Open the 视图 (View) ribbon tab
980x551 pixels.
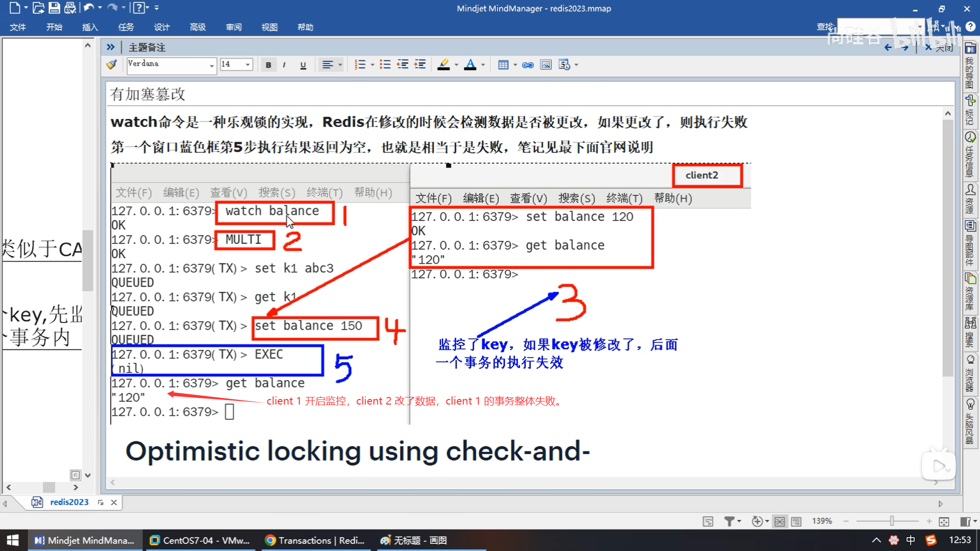click(x=269, y=27)
